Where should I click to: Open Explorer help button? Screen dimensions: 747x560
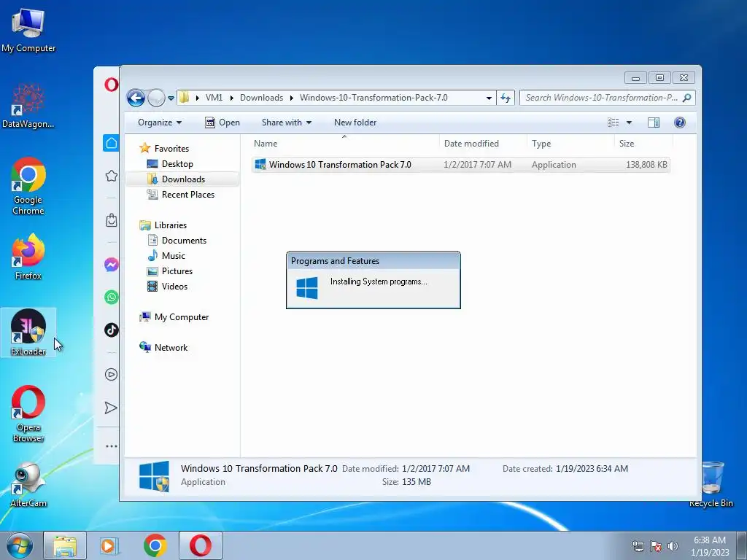(x=679, y=122)
